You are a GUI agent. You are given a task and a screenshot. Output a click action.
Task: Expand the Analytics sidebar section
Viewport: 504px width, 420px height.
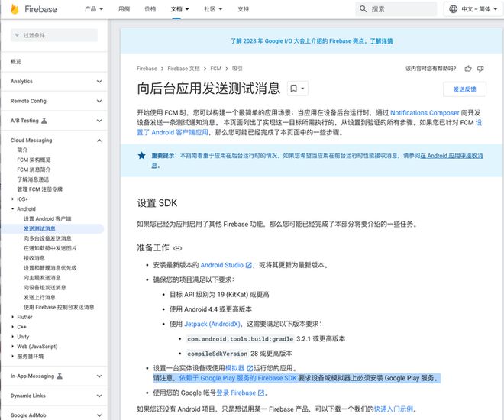coord(99,81)
